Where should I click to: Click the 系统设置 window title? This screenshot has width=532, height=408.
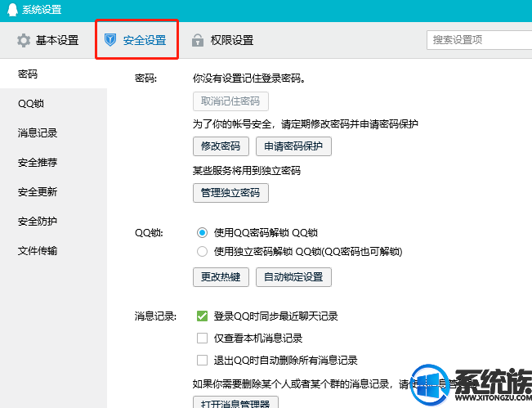42,10
